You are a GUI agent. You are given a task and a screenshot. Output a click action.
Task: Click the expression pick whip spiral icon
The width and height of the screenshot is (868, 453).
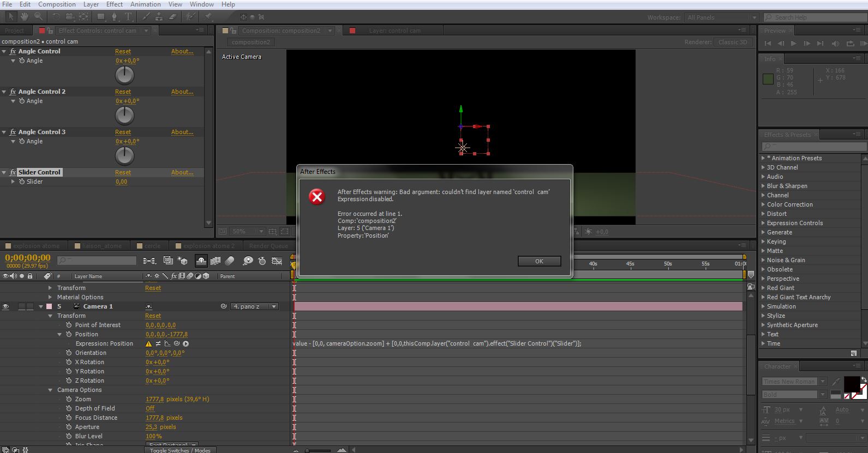pos(177,343)
